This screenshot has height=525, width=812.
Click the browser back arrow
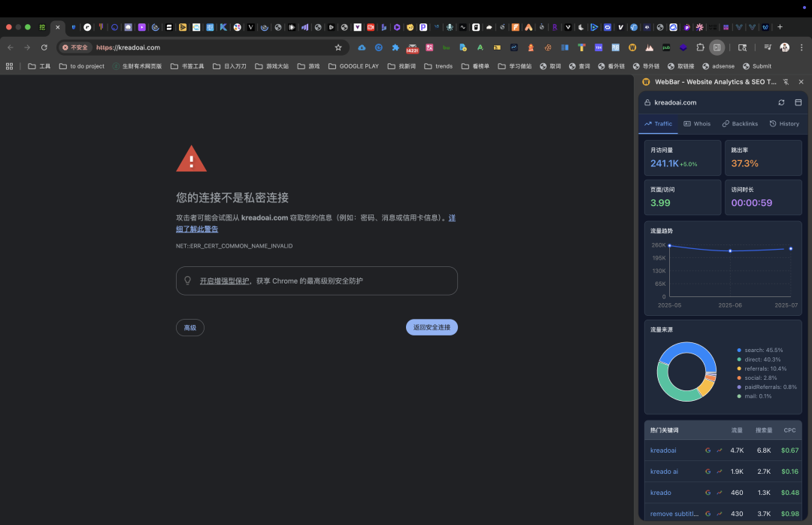[11, 47]
